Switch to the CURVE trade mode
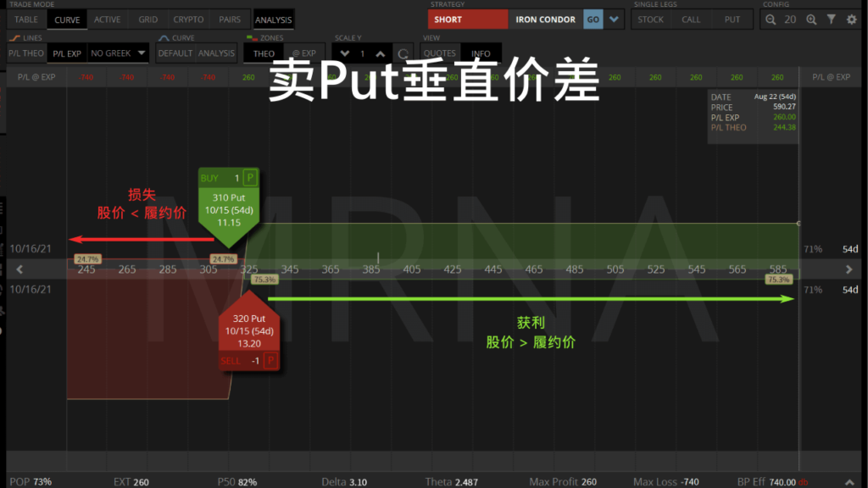This screenshot has width=868, height=488. pos(67,19)
